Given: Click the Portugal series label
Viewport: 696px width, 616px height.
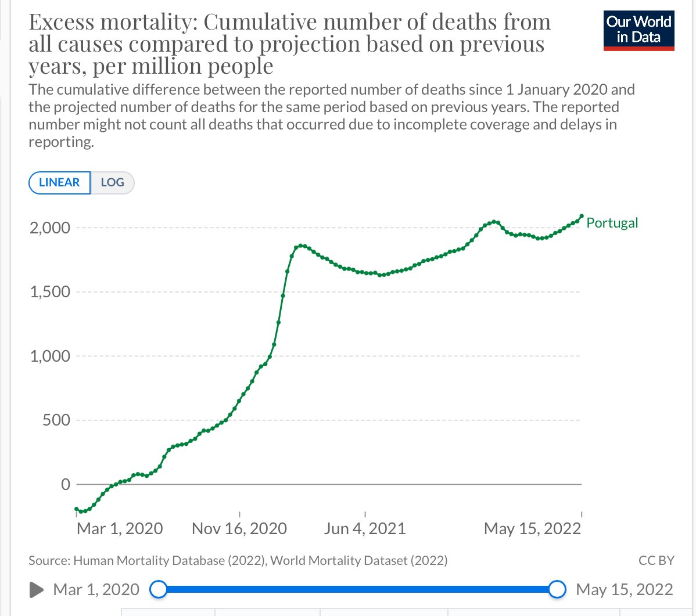Looking at the screenshot, I should pyautogui.click(x=612, y=223).
